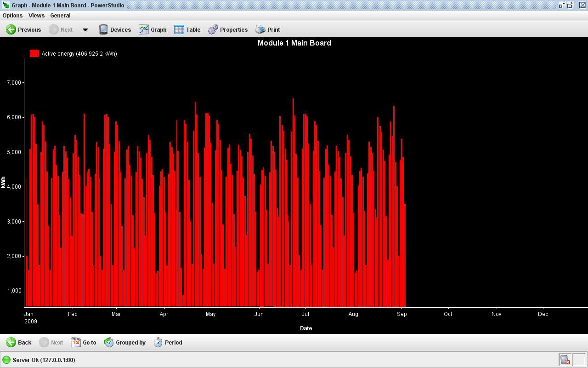588x368 pixels.
Task: Click the Properties gears icon
Action: click(x=213, y=29)
